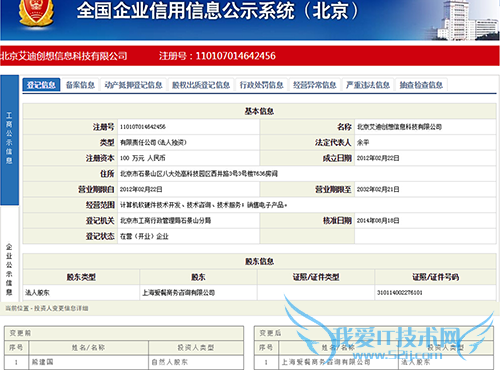Click 序号 header in 变更后 table
The height and width of the screenshot is (370, 500).
point(266,348)
